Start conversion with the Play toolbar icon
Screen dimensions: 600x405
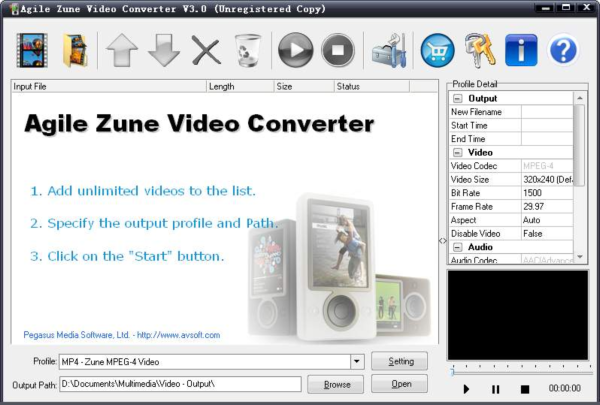pyautogui.click(x=295, y=50)
